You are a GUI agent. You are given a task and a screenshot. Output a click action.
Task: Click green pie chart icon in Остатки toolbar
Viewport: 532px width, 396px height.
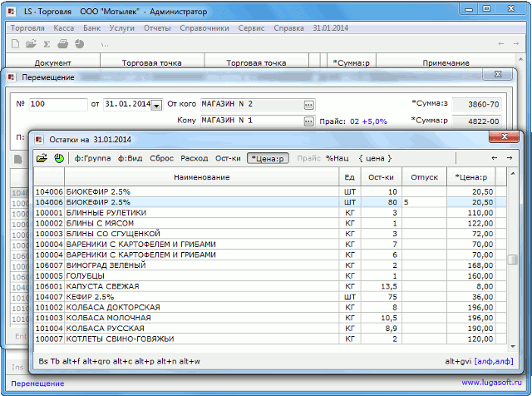click(59, 158)
